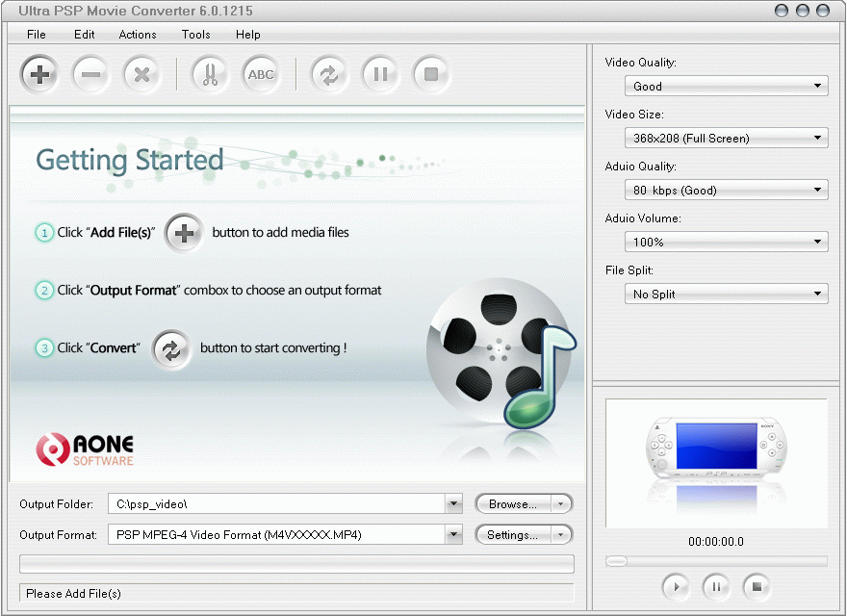Stop conversion using the toolbar stop button
The width and height of the screenshot is (847, 616).
431,74
